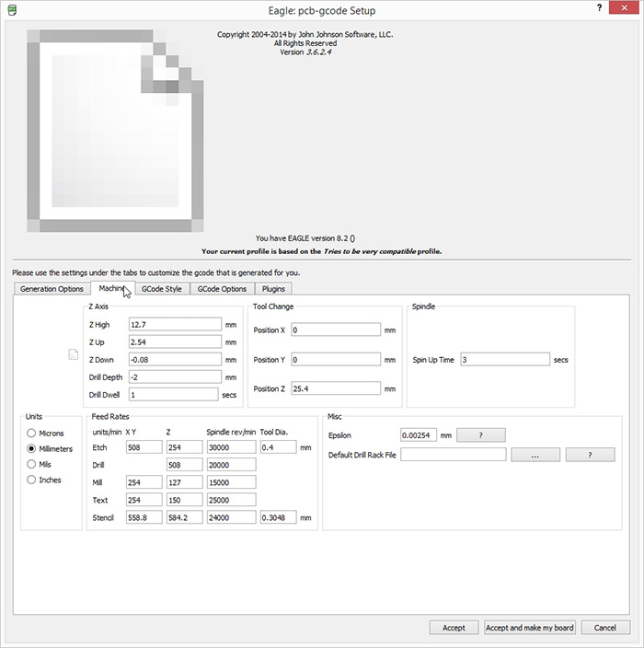Click the Default Drill Rack File text field

tap(454, 455)
